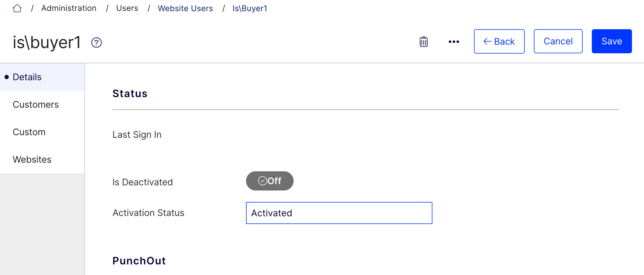
Task: Click the Last Sign In label
Action: coord(137,135)
